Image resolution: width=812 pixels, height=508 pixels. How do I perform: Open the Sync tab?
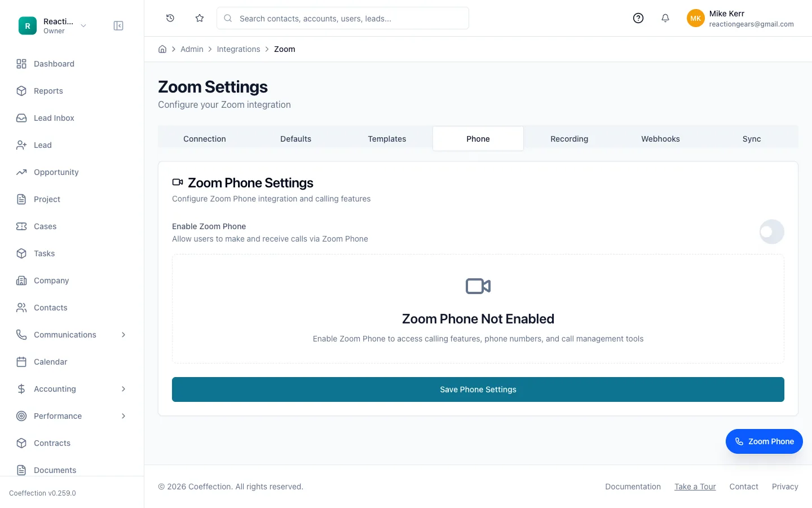coord(752,139)
